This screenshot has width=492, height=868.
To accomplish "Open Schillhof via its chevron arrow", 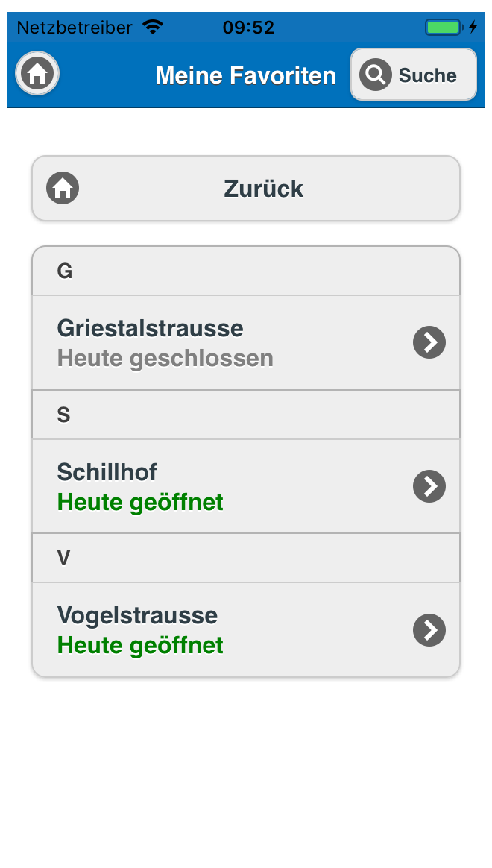I will coord(429,486).
